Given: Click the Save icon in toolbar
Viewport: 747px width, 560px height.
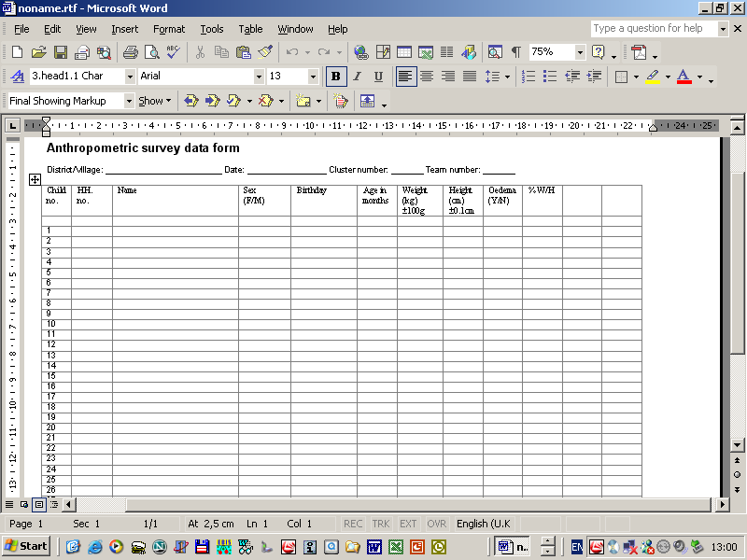Looking at the screenshot, I should pyautogui.click(x=60, y=52).
